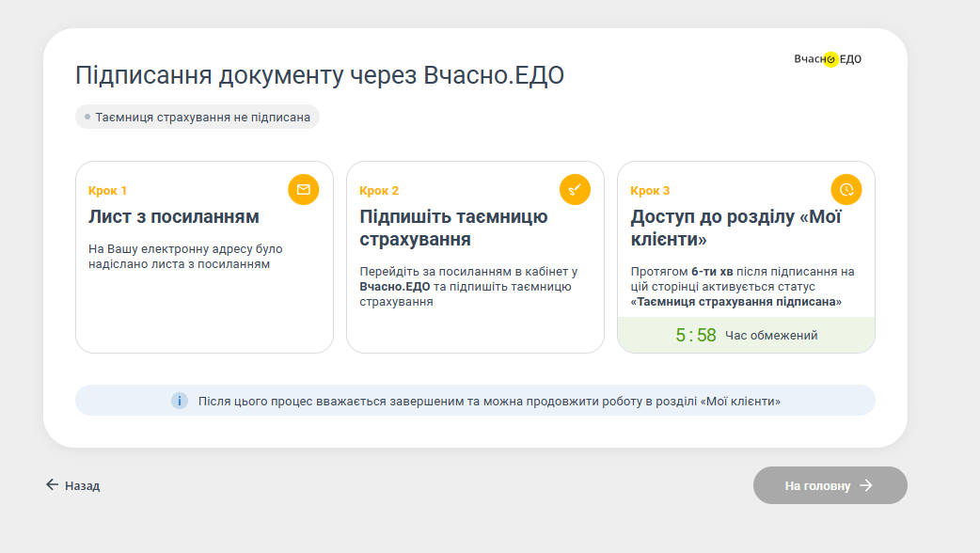The image size is (980, 553).
Task: Click the 'Після цього процес вважається завершеним' banner text
Action: click(x=489, y=401)
